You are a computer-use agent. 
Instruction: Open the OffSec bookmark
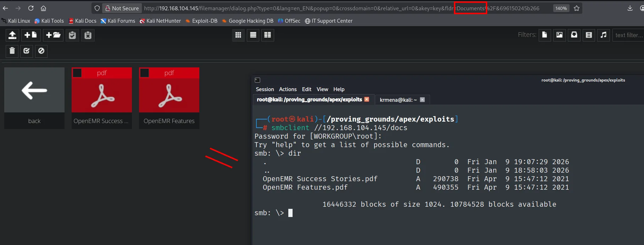289,21
